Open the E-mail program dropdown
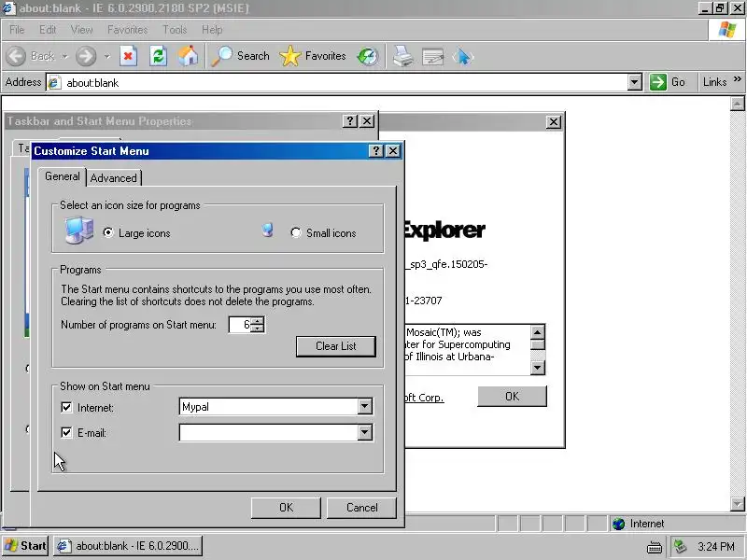 (365, 432)
